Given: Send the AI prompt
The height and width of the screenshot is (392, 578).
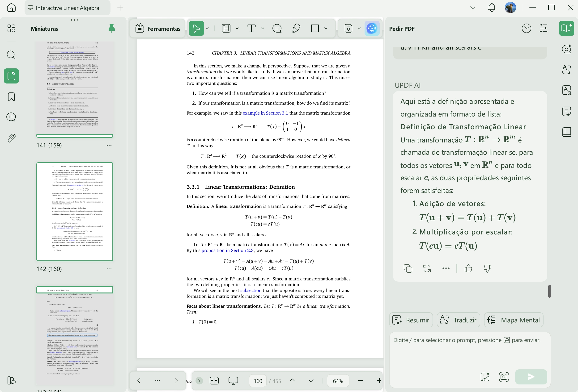Looking at the screenshot, I should [531, 377].
